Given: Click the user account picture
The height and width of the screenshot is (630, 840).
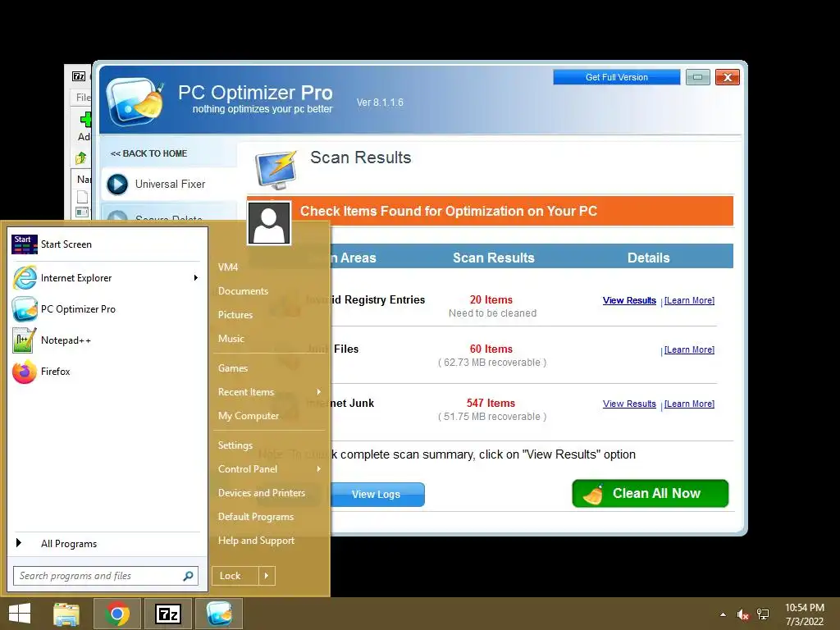Looking at the screenshot, I should (269, 223).
